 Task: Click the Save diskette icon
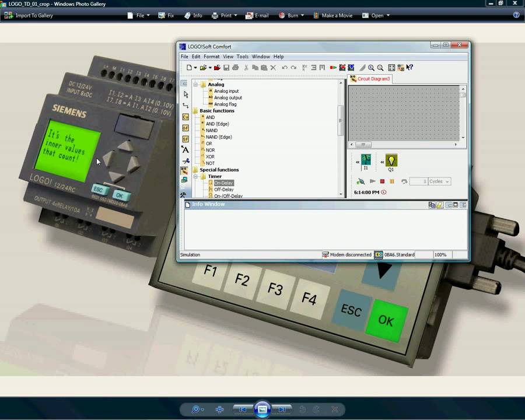(226, 68)
